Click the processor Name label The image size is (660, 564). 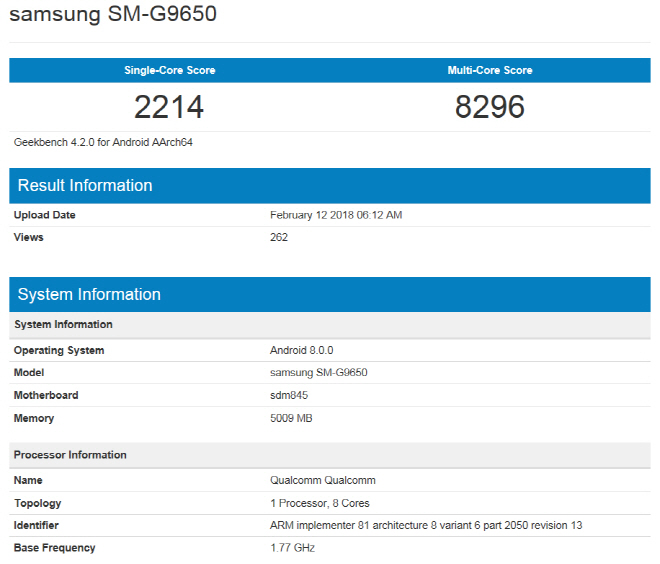point(28,481)
